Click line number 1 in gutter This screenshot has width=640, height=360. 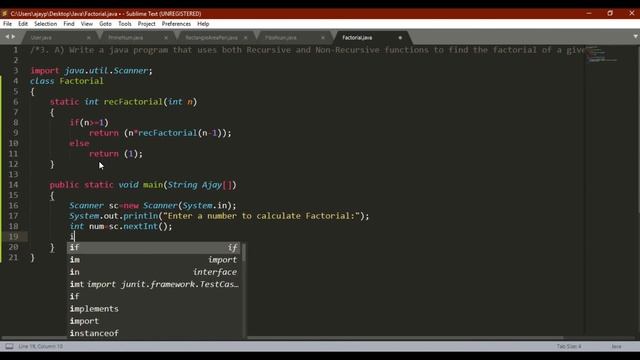[15, 50]
